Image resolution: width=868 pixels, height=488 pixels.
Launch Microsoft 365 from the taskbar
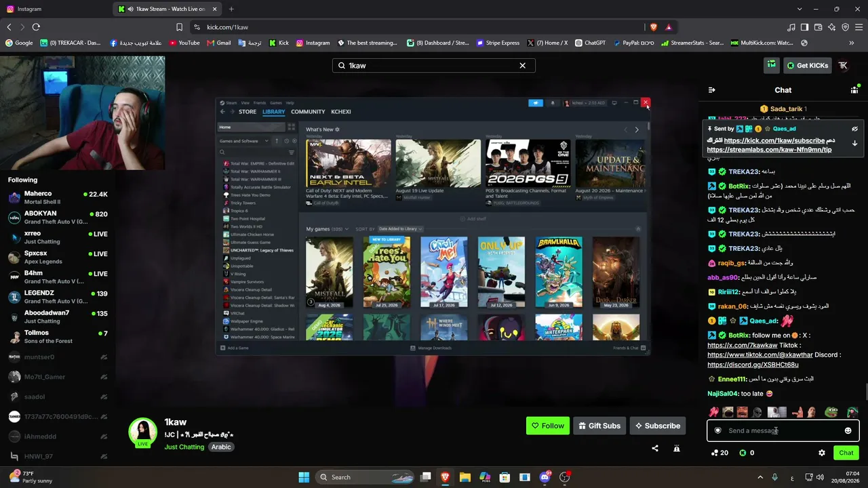point(485,477)
